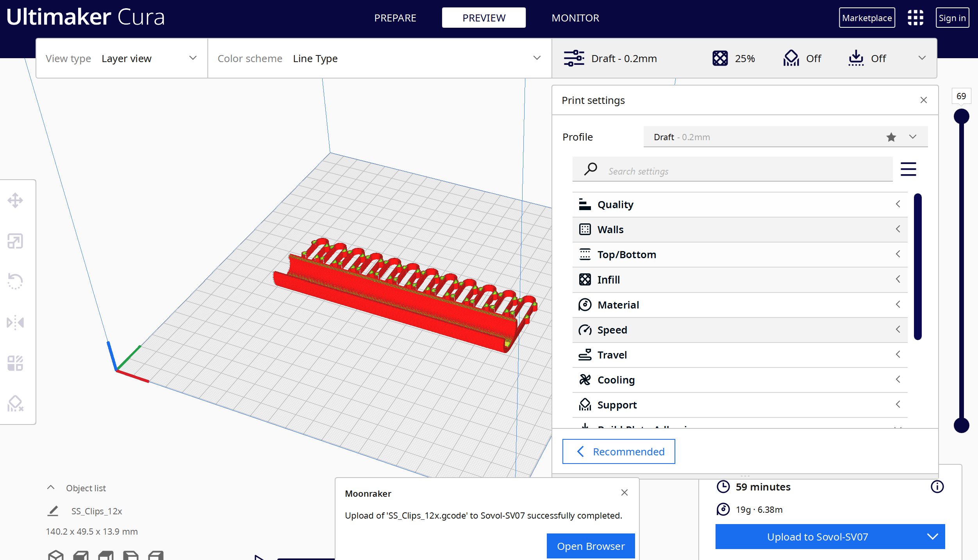Expand the Support settings category
Viewport: 978px width, 560px height.
click(x=740, y=405)
